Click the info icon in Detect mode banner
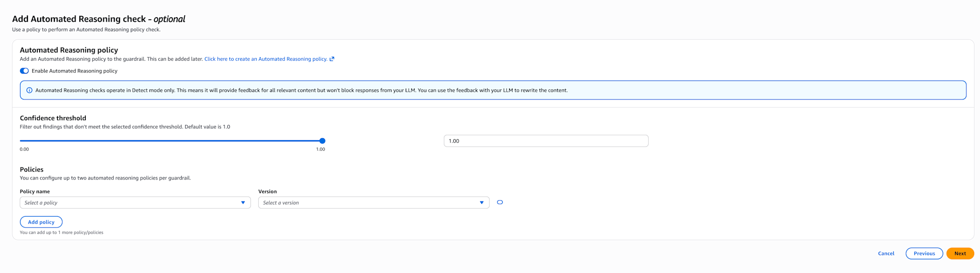This screenshot has width=980, height=273. 29,90
